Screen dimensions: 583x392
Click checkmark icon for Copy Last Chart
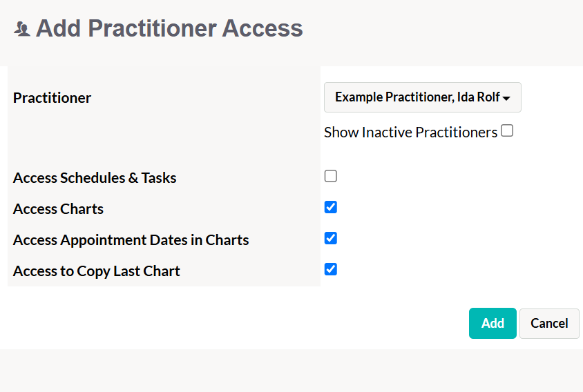(x=331, y=269)
